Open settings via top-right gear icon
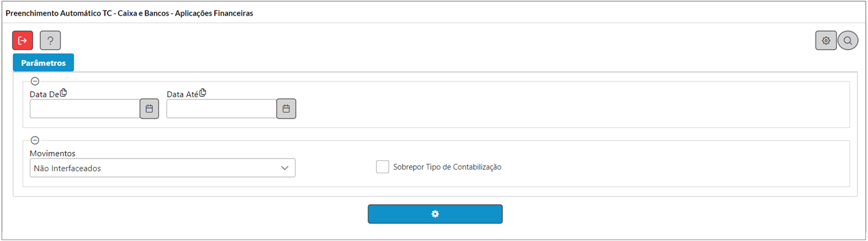 [826, 40]
